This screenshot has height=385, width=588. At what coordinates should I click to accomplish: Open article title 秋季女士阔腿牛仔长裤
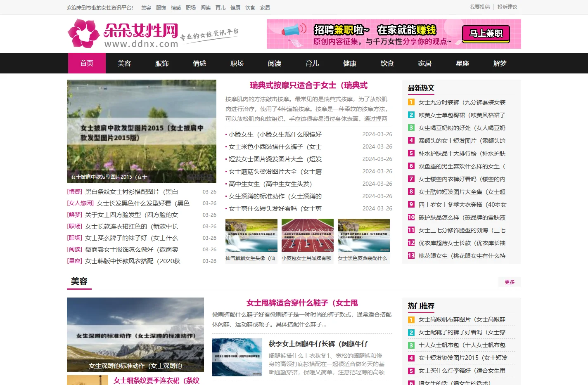pos(318,344)
